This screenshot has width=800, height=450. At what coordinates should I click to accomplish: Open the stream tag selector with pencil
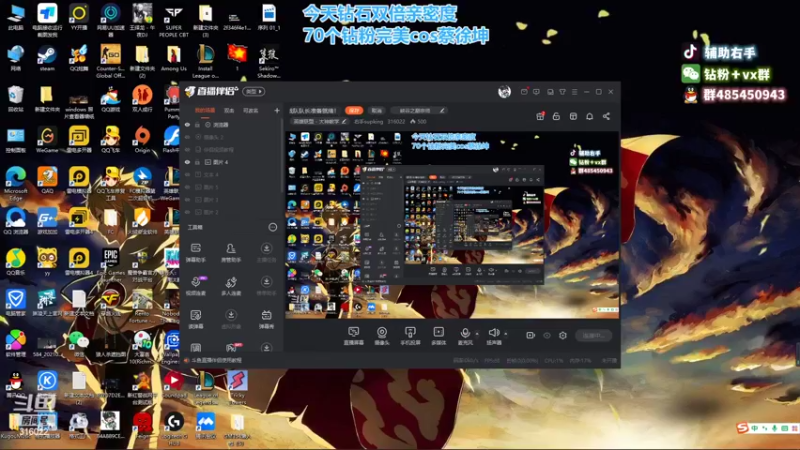click(x=418, y=110)
